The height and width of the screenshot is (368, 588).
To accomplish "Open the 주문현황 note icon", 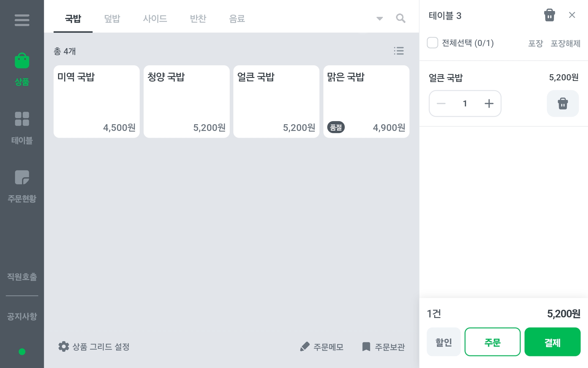I will (22, 177).
